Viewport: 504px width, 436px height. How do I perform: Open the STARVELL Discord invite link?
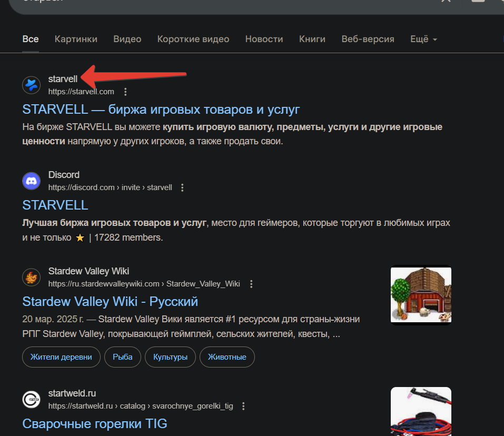pyautogui.click(x=55, y=205)
